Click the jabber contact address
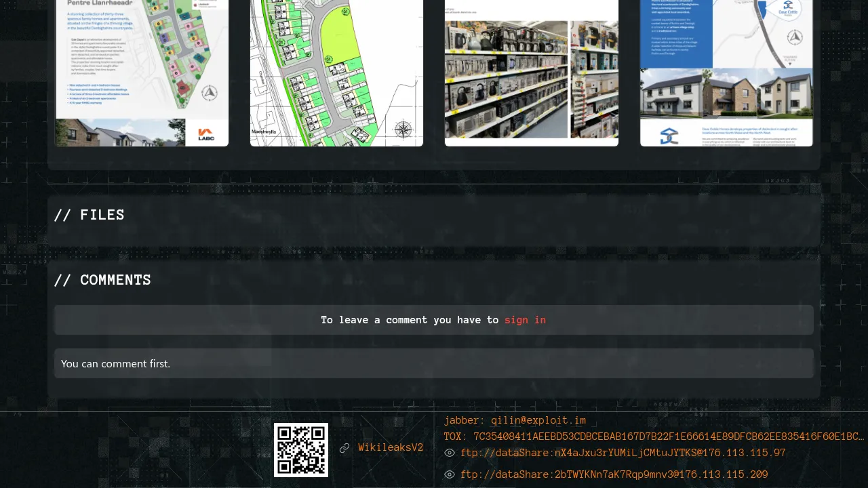 point(515,420)
